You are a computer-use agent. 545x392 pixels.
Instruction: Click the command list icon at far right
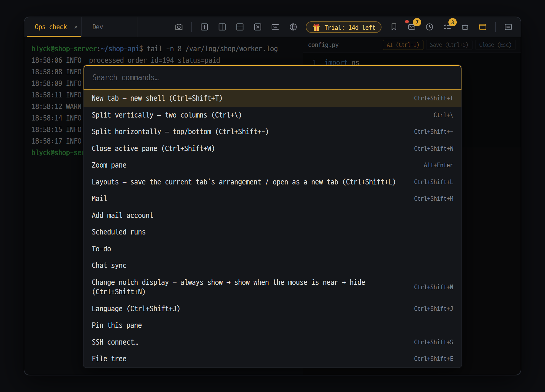[508, 27]
